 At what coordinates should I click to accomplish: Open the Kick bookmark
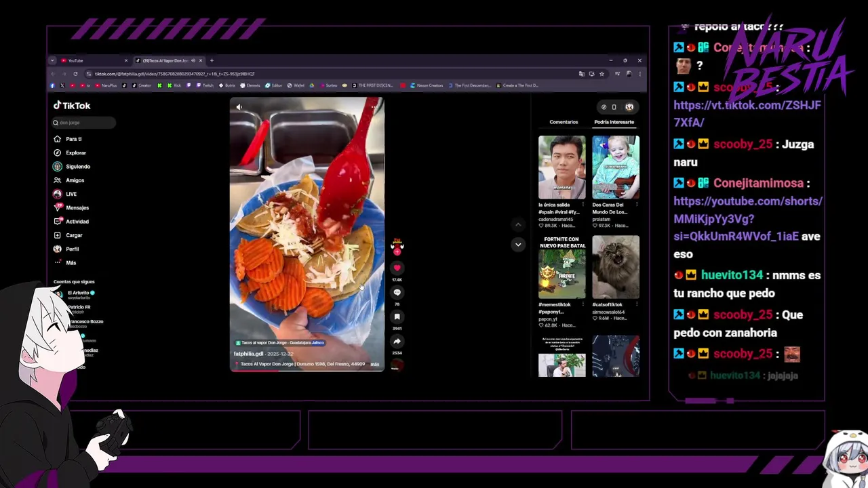(174, 85)
